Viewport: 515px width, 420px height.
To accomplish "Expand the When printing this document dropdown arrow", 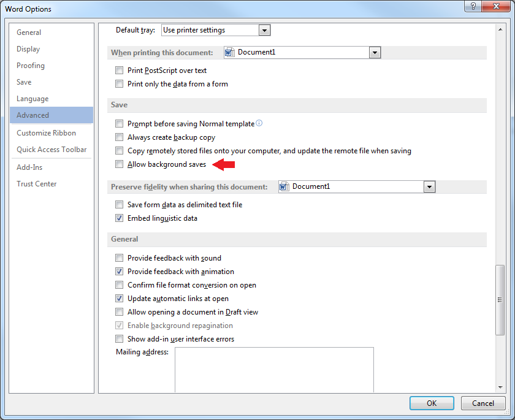I will (375, 53).
